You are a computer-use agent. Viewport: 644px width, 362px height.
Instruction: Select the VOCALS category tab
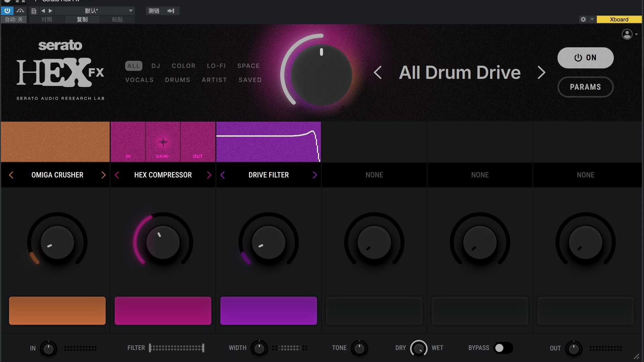click(139, 80)
